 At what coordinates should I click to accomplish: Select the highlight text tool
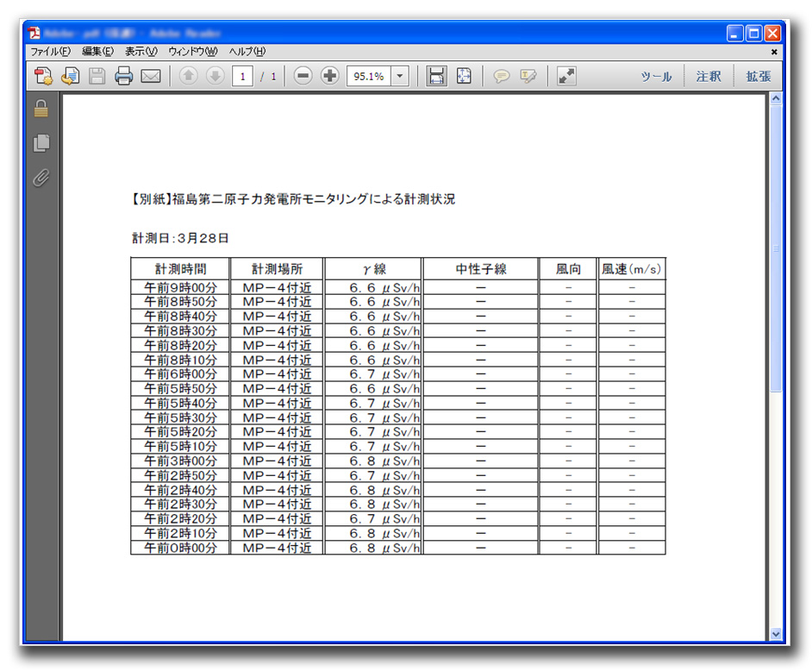[x=528, y=76]
